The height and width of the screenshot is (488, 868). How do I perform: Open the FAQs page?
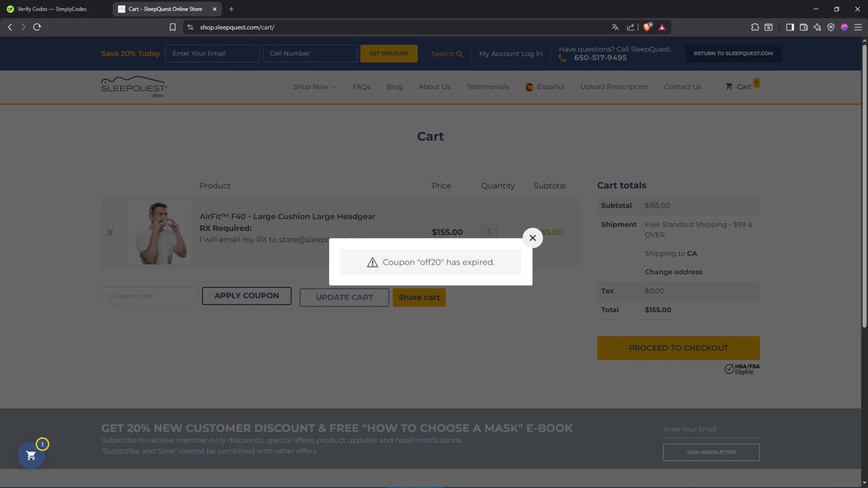(x=362, y=87)
